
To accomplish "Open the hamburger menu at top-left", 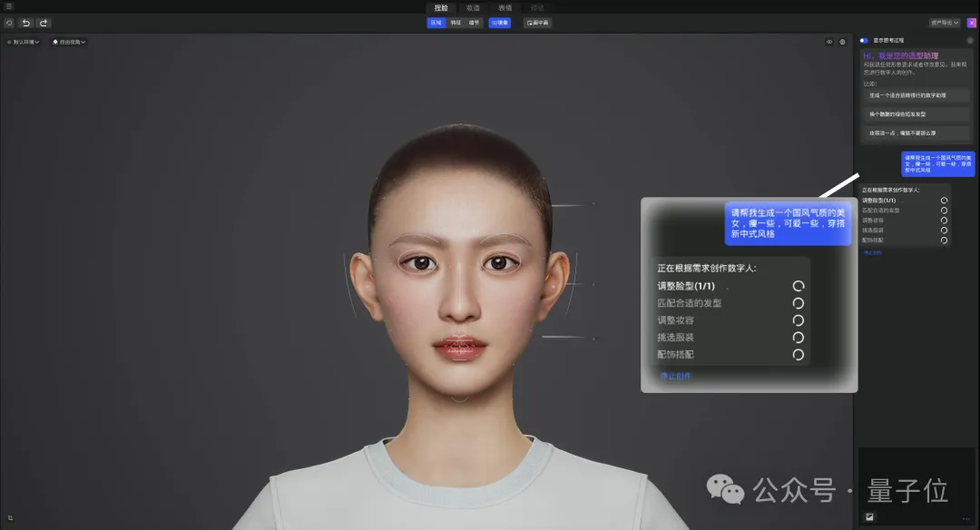I will click(x=9, y=6).
